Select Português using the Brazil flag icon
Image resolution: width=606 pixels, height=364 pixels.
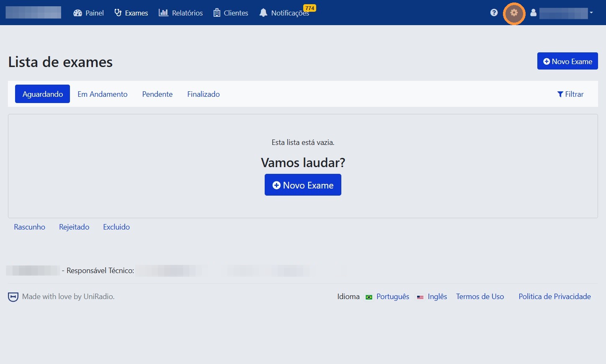coord(369,297)
